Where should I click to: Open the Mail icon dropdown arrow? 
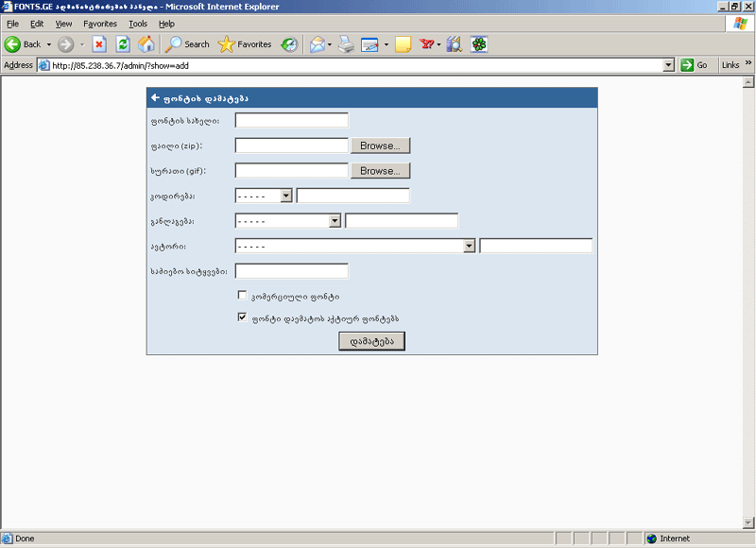pyautogui.click(x=330, y=44)
